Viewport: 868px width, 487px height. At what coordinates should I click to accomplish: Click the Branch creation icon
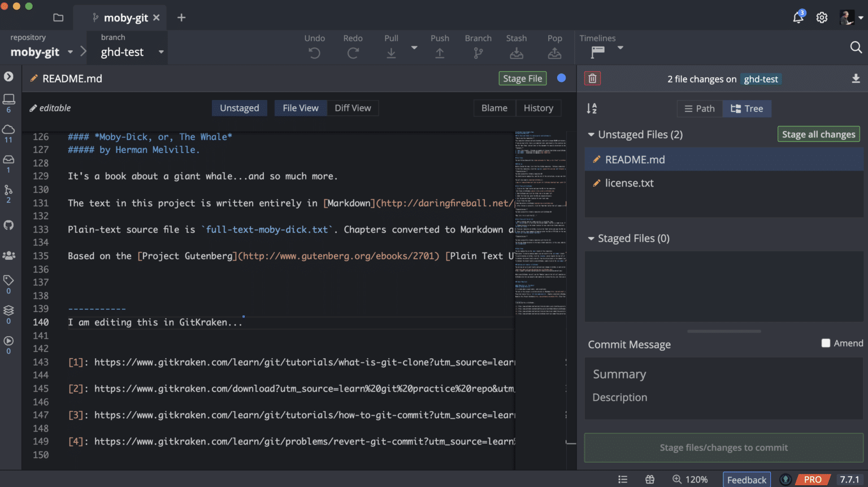click(x=478, y=52)
